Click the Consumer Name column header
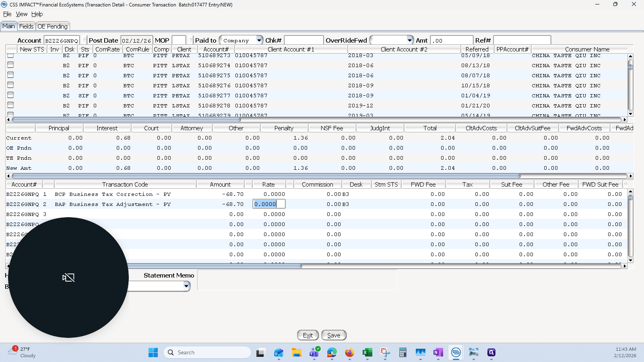644x362 pixels. pos(587,49)
